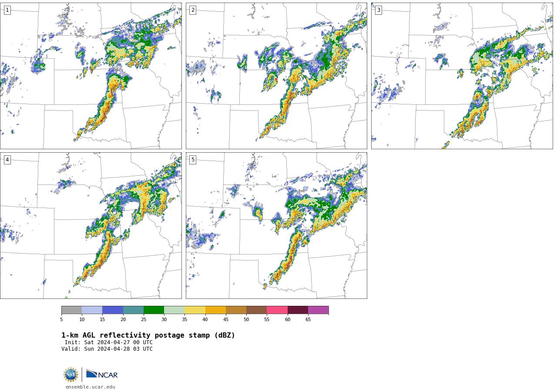The height and width of the screenshot is (392, 557).
Task: Click the colorbar tick label '5'
Action: pos(61,319)
